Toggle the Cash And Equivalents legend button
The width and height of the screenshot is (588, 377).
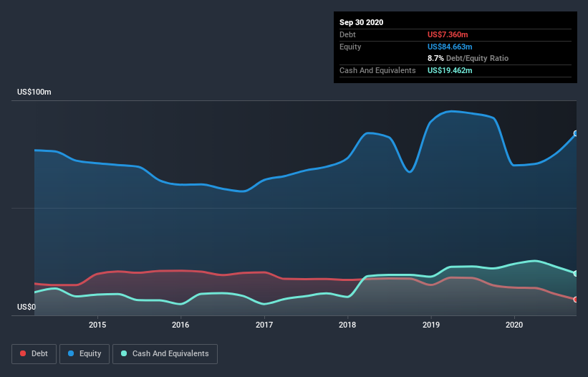pyautogui.click(x=165, y=354)
